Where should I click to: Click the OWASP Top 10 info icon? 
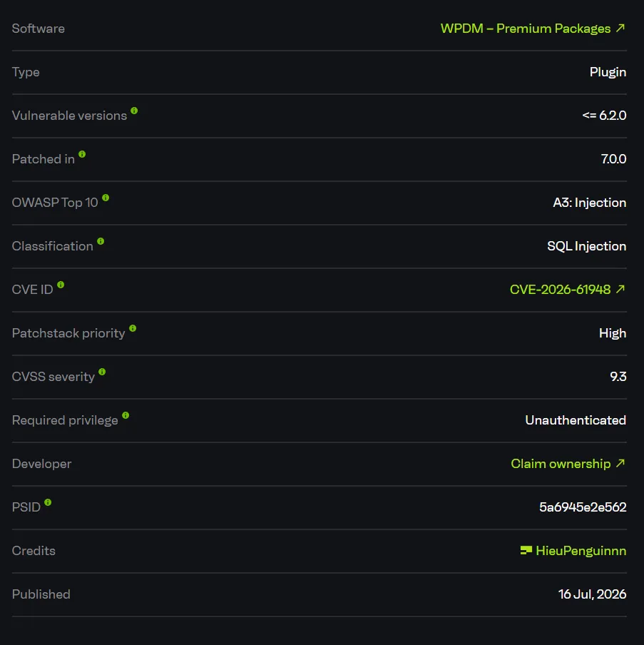point(106,198)
